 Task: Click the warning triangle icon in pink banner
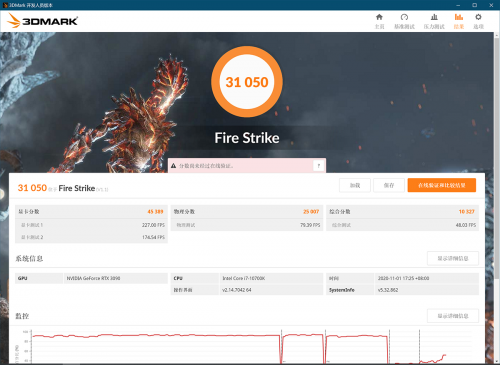(x=173, y=166)
